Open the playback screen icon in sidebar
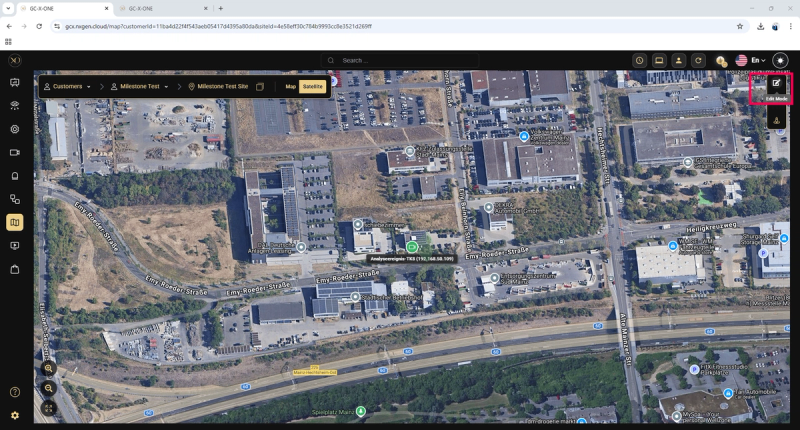800x430 pixels. point(15,246)
